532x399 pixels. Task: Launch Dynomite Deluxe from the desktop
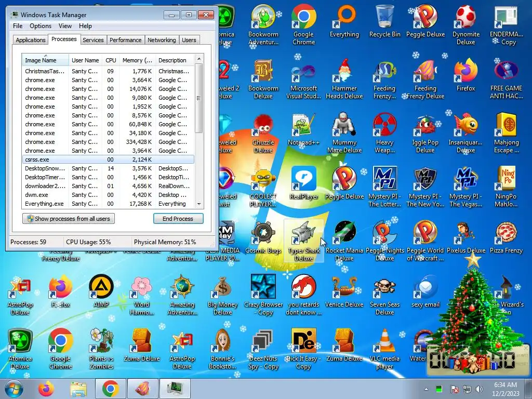coord(466,25)
